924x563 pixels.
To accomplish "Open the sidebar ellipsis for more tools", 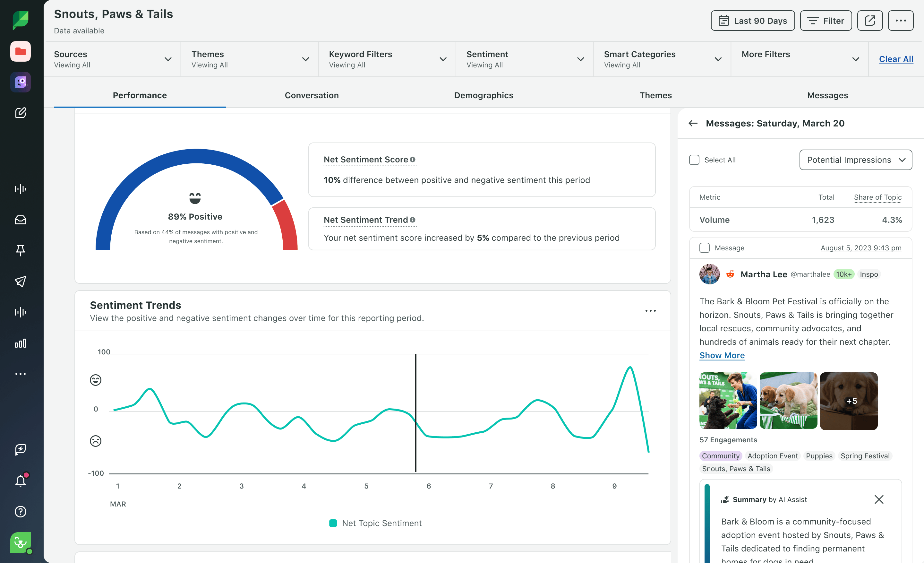I will pos(21,374).
